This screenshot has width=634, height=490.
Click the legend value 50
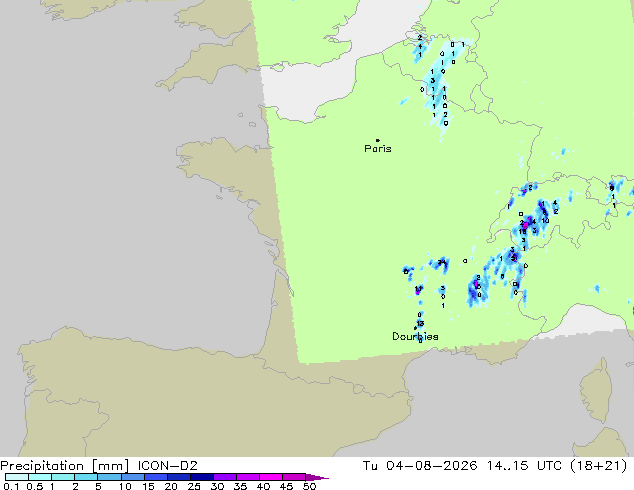[309, 486]
